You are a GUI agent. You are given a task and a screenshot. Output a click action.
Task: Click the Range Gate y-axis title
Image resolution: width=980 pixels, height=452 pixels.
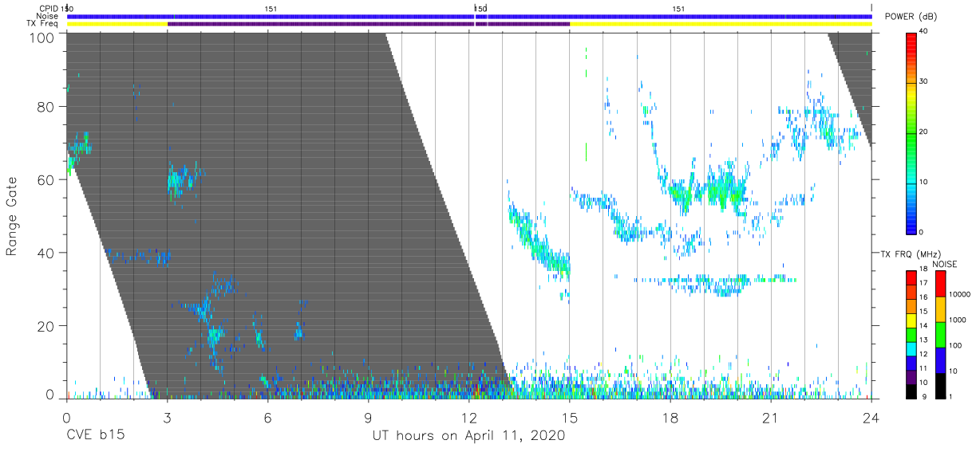click(12, 216)
